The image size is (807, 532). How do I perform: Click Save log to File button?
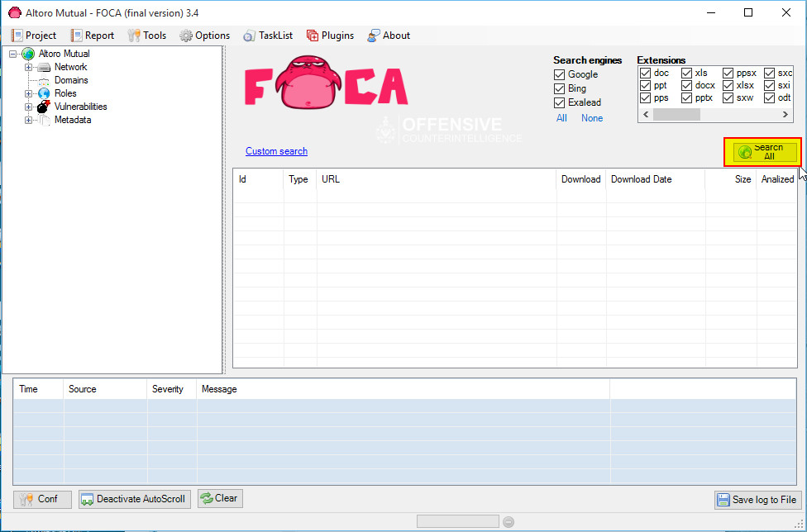pos(757,500)
